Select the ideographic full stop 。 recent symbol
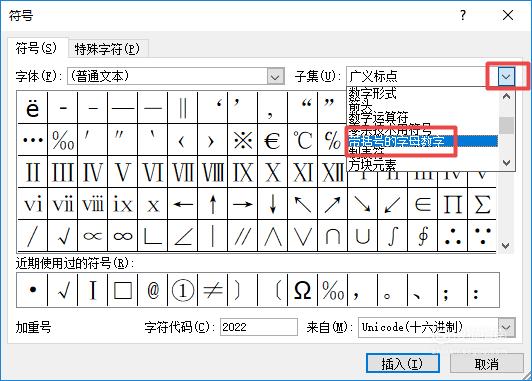Screen dimensions: 532x381 pos(392,290)
